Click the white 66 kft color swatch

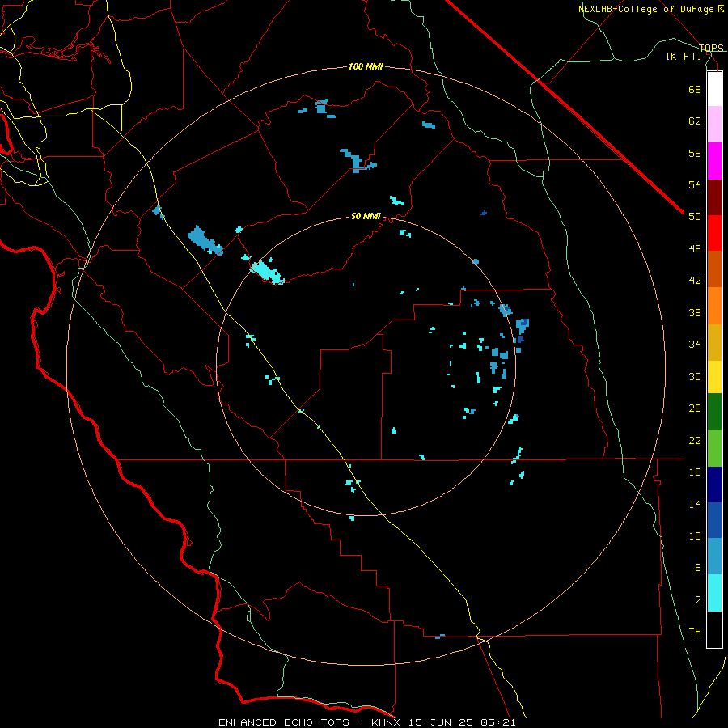tap(714, 89)
